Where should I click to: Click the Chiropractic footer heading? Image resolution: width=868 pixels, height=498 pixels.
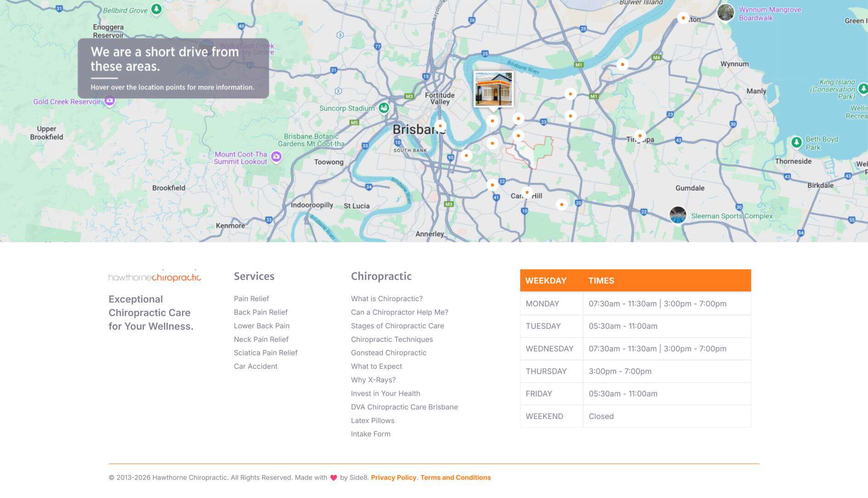point(381,276)
